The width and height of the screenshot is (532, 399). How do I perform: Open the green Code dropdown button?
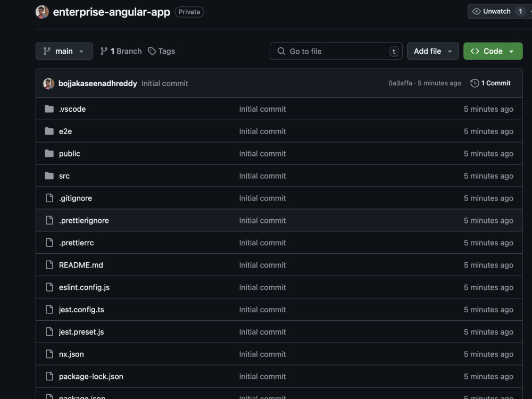(x=493, y=51)
